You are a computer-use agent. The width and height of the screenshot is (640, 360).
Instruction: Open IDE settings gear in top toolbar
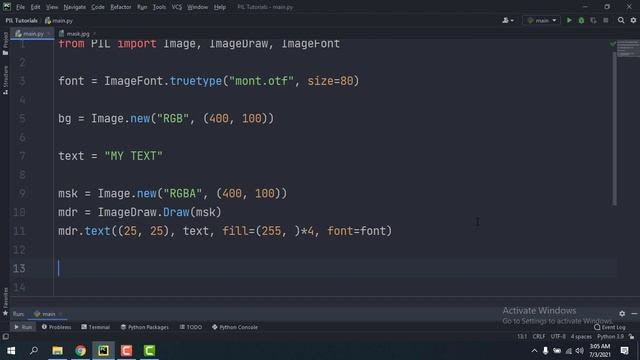633,20
